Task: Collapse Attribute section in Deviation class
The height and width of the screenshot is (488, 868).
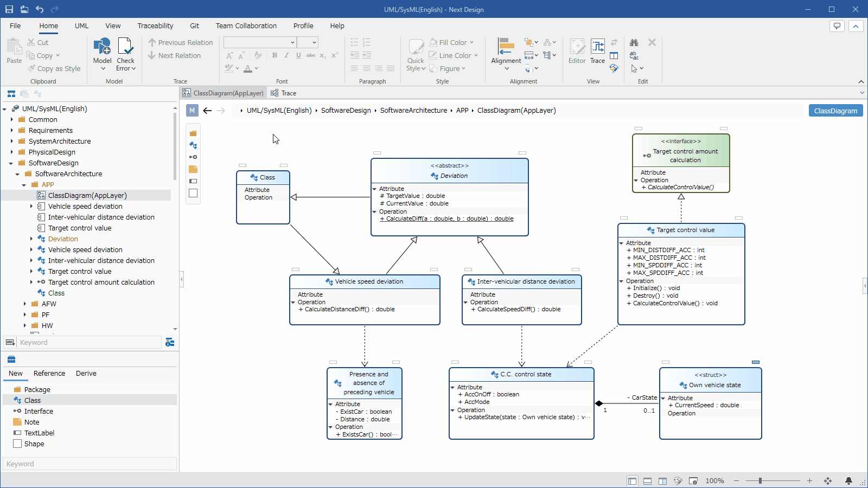Action: [374, 189]
